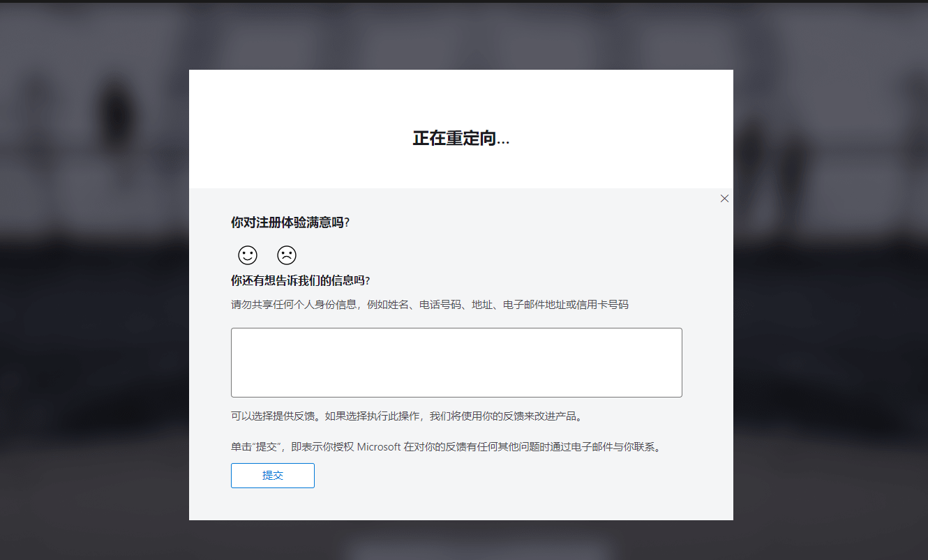Image resolution: width=928 pixels, height=560 pixels.
Task: Click the Microsoft contact authorization notice
Action: (x=446, y=447)
